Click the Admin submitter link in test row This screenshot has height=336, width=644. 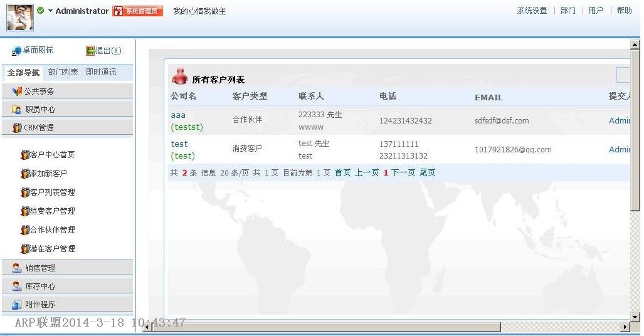620,150
